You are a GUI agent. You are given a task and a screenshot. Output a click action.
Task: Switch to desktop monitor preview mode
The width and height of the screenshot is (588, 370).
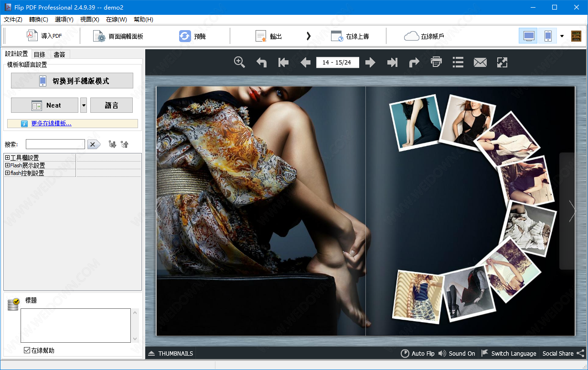[528, 36]
